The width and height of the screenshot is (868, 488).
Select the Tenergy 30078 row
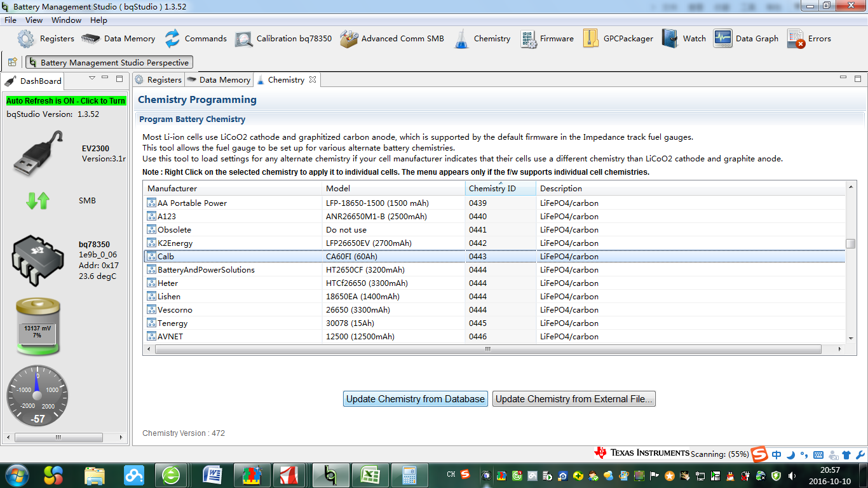pyautogui.click(x=494, y=323)
